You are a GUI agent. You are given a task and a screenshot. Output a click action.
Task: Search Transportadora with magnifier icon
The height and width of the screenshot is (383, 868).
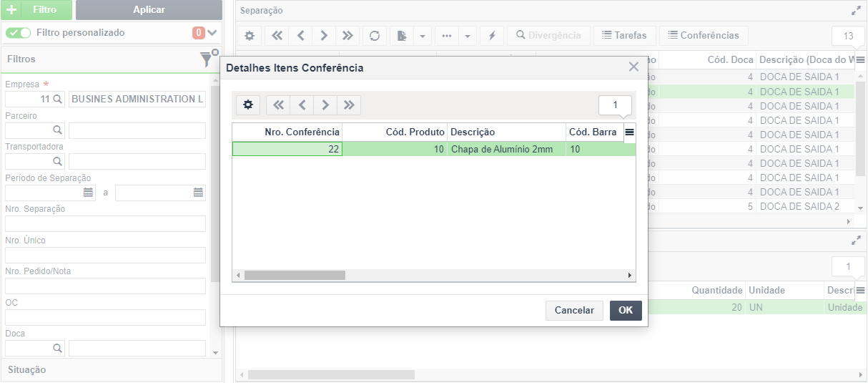[x=57, y=161]
